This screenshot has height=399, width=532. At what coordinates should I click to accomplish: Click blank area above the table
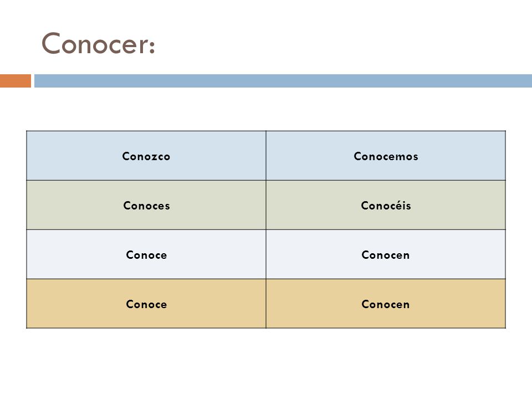[x=266, y=109]
